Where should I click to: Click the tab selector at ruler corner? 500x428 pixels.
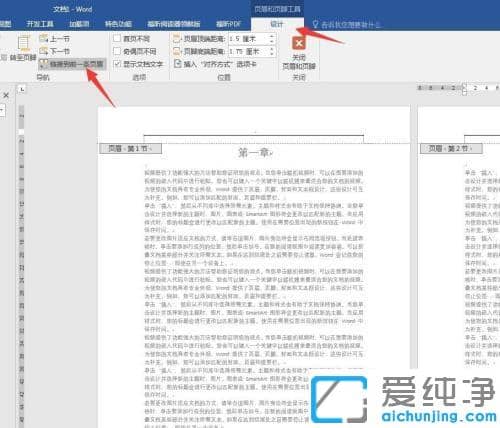coord(22,89)
